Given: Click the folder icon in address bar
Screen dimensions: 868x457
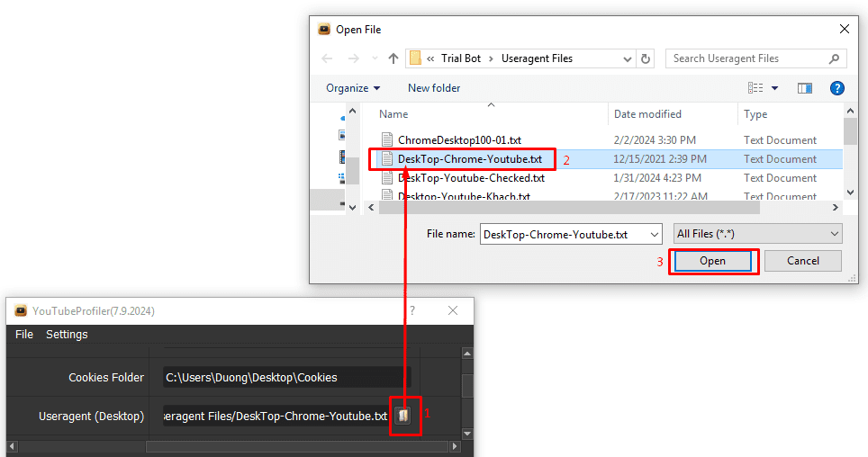Looking at the screenshot, I should click(x=416, y=58).
